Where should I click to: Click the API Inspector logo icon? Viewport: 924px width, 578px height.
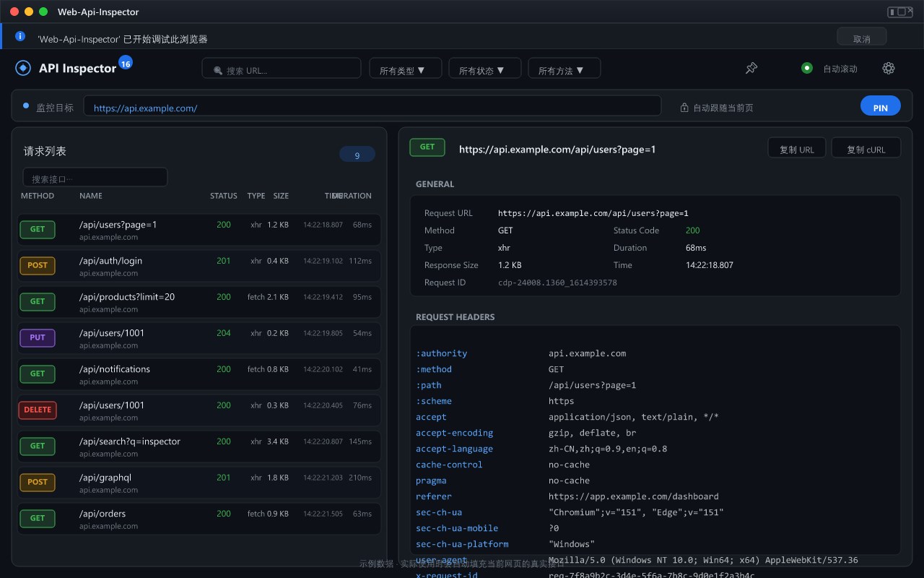(23, 68)
